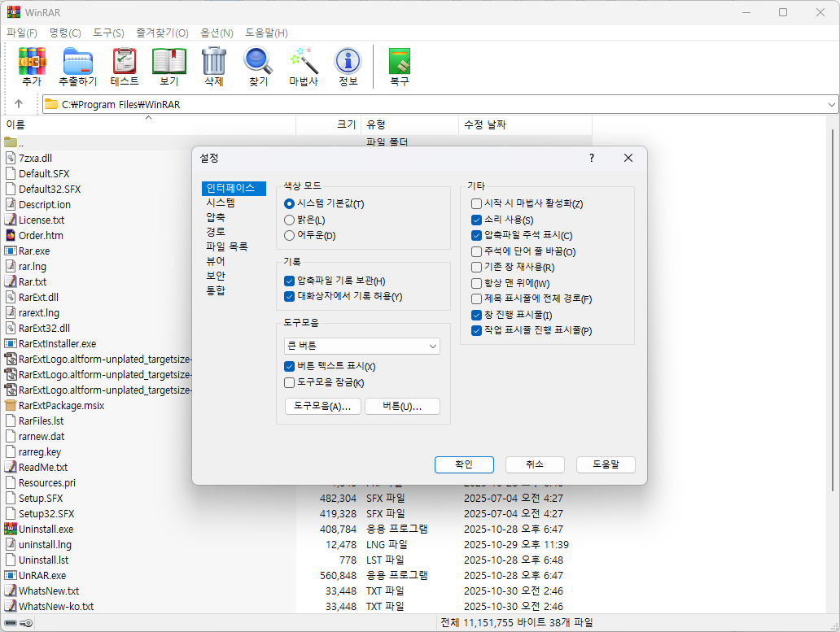Click the 버튼(U)... button
Screen dimensions: 840x632
402,406
